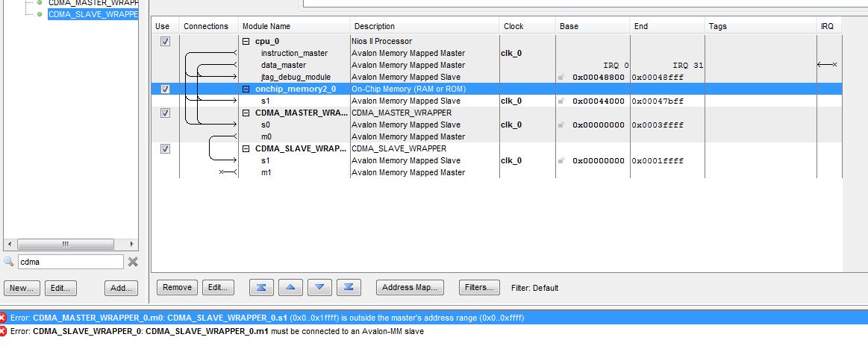Toggle lock on jtag_debug_module base address

[x=561, y=78]
